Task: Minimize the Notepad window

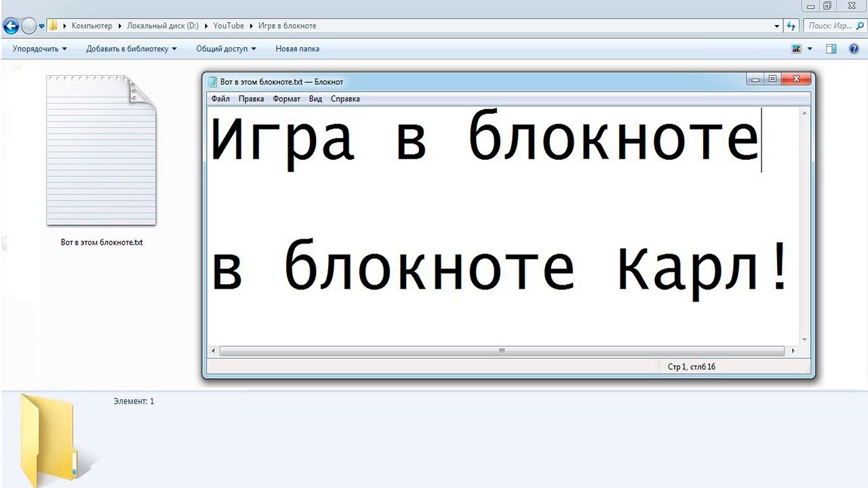Action: 756,80
